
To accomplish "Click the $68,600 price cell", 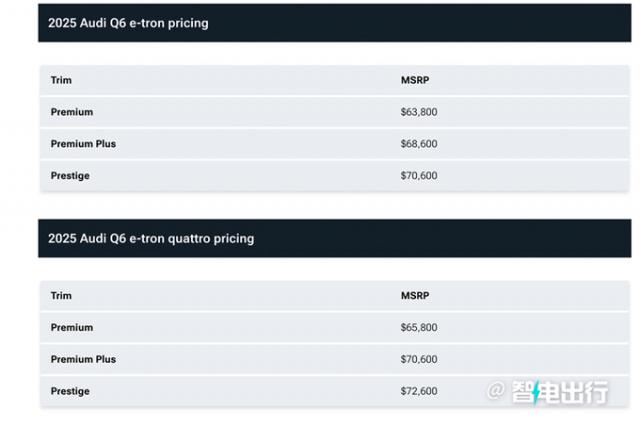I will click(x=419, y=144).
